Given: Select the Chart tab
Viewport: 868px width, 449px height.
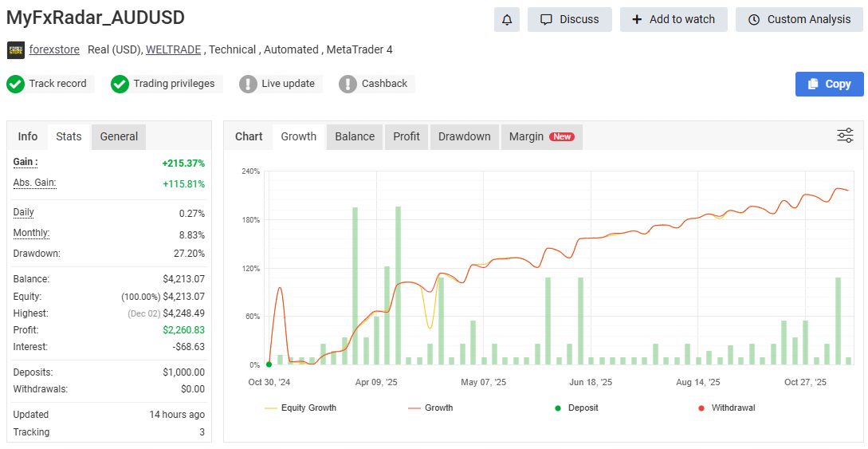Looking at the screenshot, I should (249, 136).
